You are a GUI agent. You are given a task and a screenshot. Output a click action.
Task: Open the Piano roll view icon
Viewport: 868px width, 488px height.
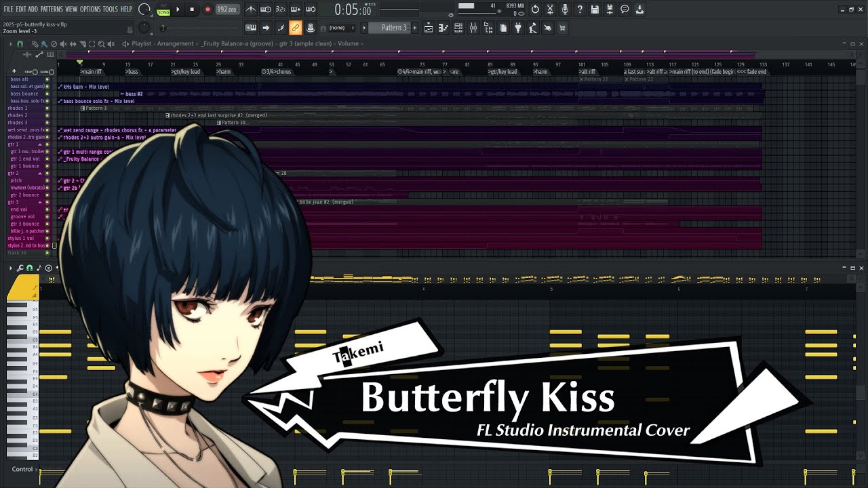(443, 28)
